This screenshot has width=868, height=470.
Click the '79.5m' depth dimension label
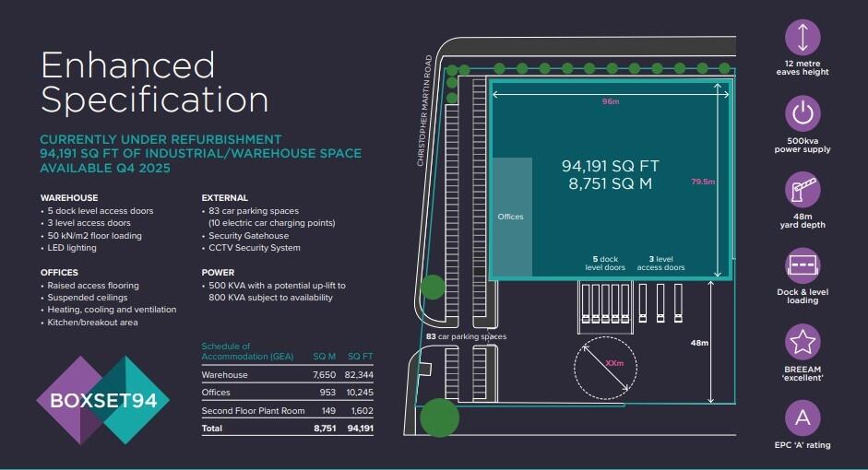[703, 182]
